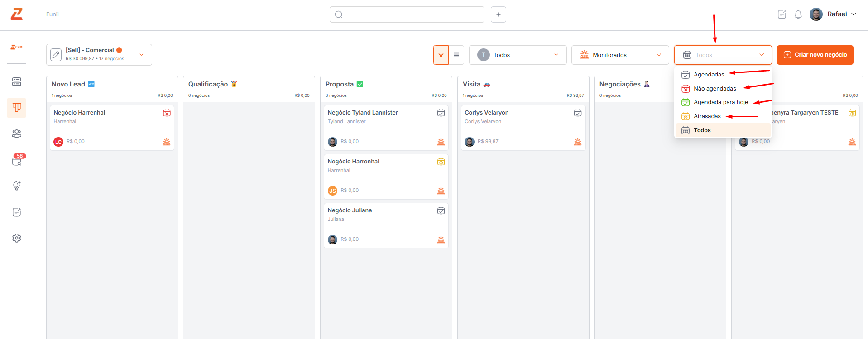The image size is (868, 339).
Task: Click 'R$ 30.099,87 • 17 negócios' summary
Action: click(x=95, y=59)
